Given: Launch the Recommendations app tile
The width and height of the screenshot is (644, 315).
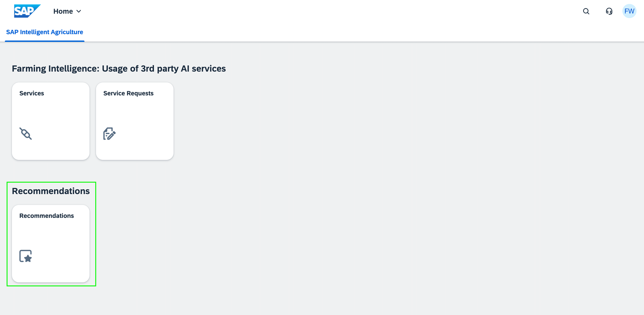Looking at the screenshot, I should [x=51, y=244].
